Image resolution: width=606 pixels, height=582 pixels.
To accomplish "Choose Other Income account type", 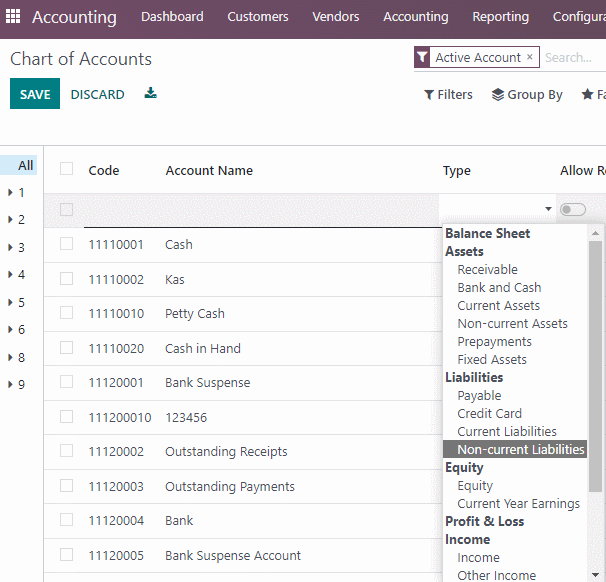I will tap(497, 575).
